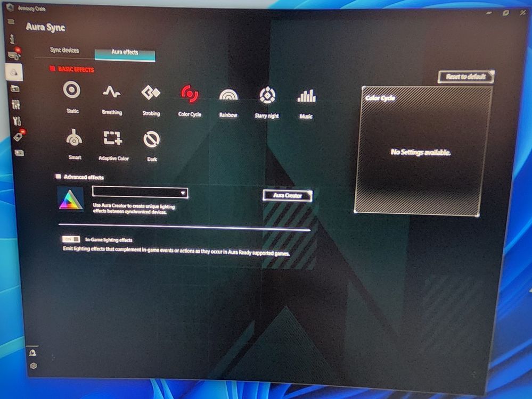Select the Static lighting effect icon
This screenshot has width=532, height=399.
(72, 90)
